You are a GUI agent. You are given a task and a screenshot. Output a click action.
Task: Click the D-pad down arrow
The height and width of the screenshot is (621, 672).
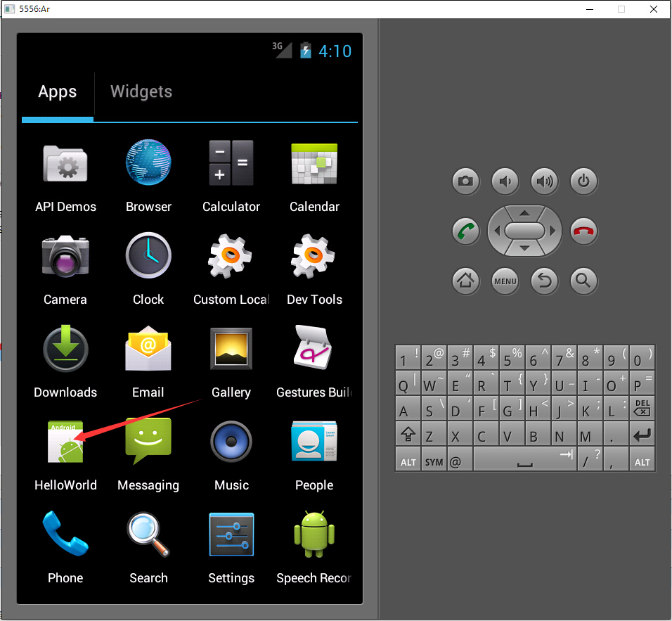click(524, 249)
